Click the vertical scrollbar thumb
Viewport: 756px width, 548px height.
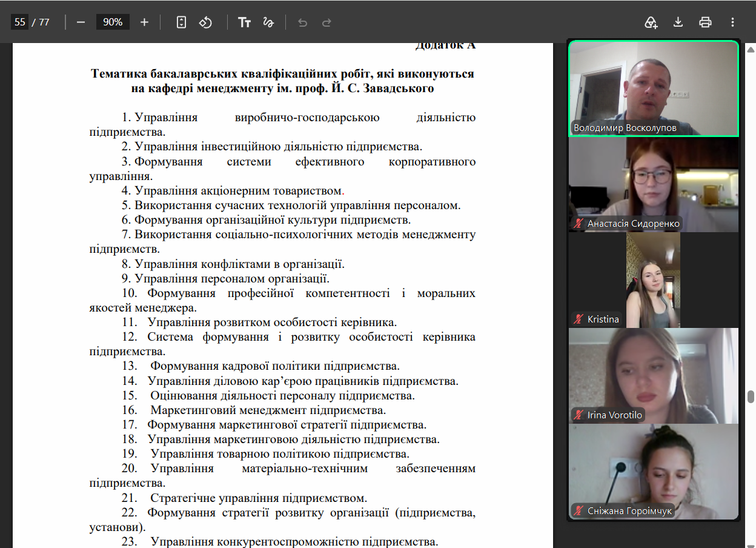tap(751, 397)
